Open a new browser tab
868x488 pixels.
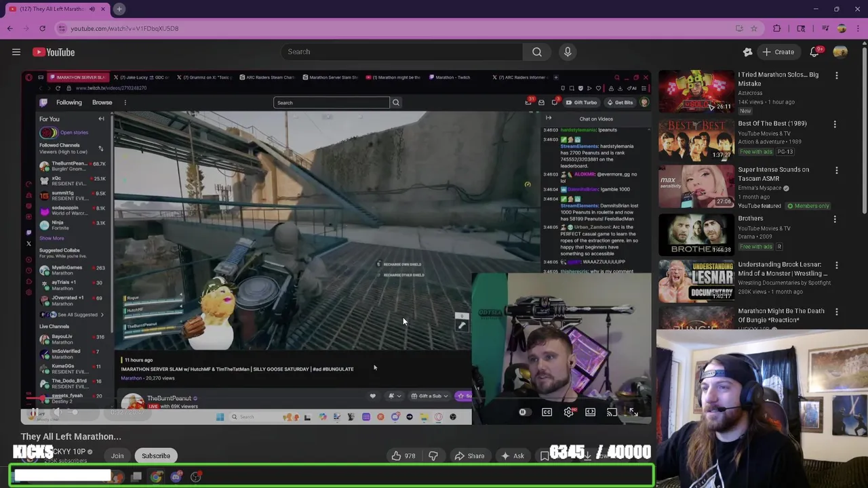119,9
